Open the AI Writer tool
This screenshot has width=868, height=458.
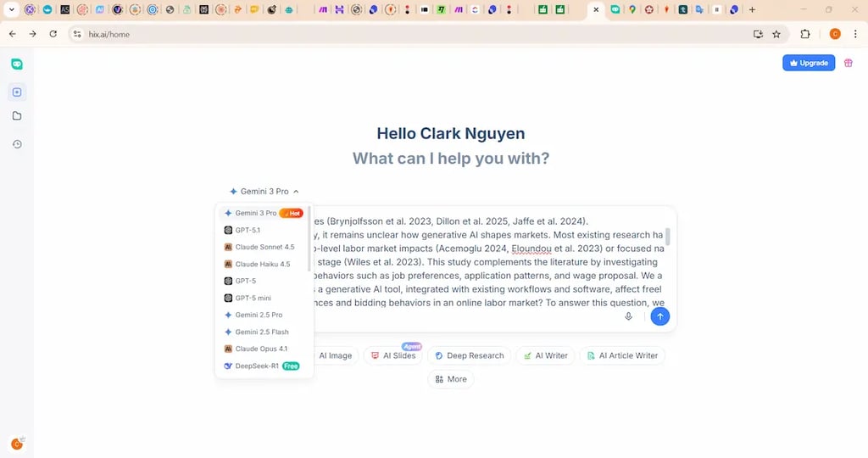[545, 355]
